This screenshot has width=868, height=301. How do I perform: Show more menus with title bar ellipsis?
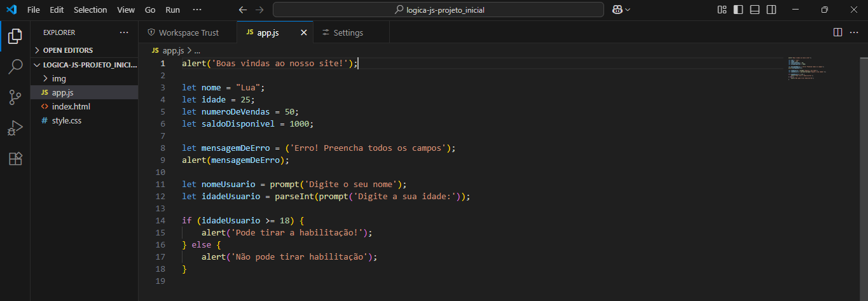pos(197,10)
